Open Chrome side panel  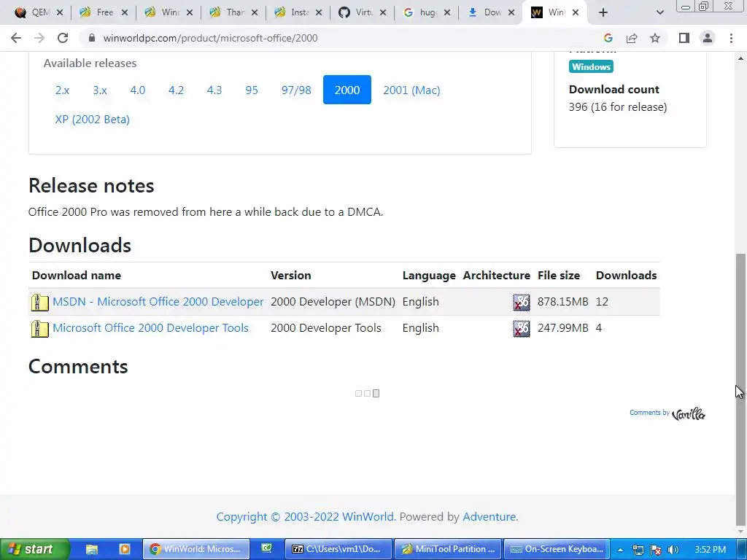(x=684, y=38)
